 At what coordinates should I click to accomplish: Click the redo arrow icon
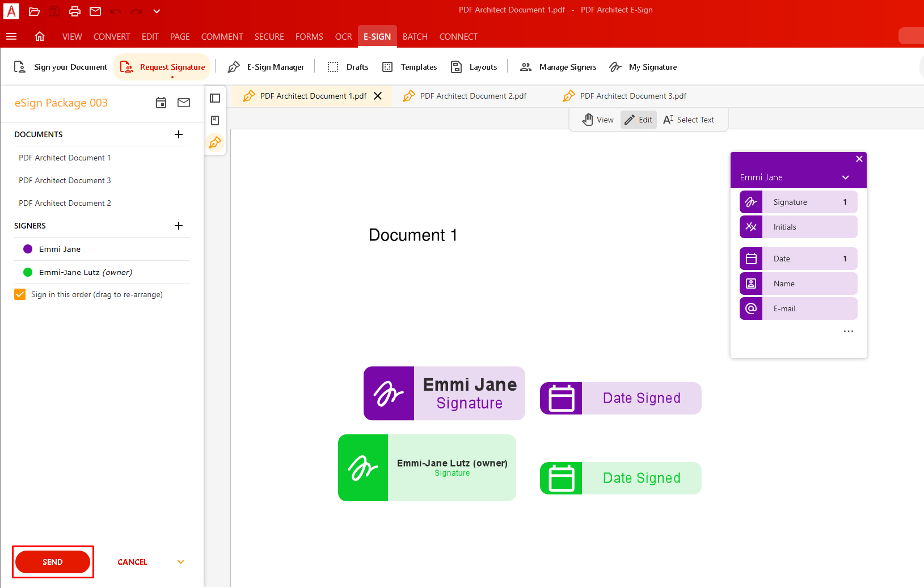coord(136,11)
